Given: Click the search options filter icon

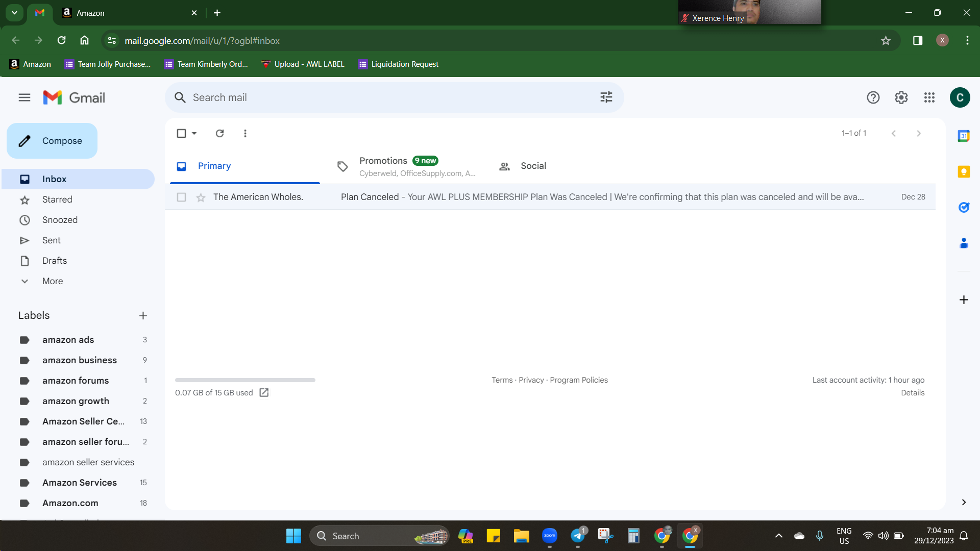Looking at the screenshot, I should click(606, 97).
